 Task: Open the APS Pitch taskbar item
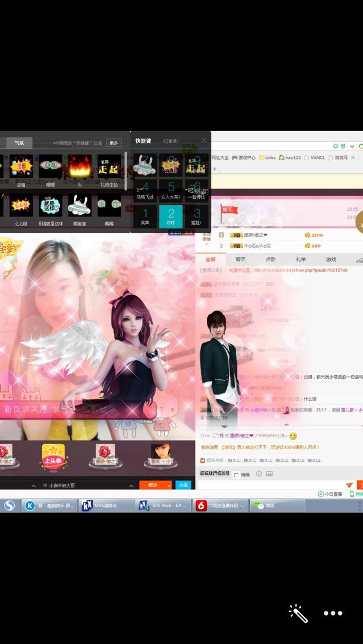click(163, 505)
